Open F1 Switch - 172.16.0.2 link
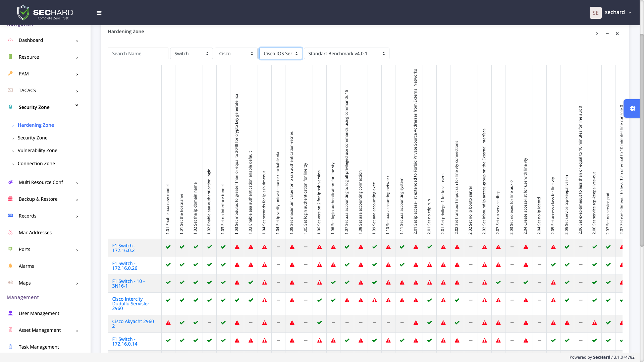644x362 pixels. (x=124, y=248)
